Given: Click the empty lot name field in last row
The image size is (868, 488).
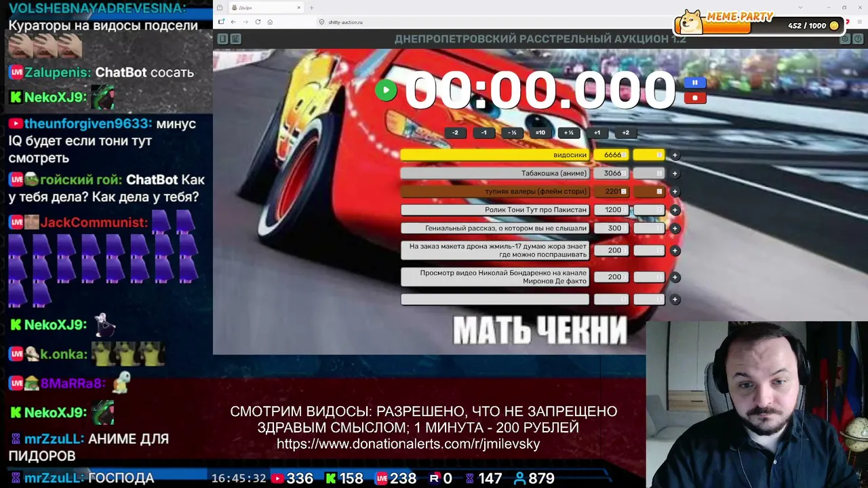Looking at the screenshot, I should point(495,300).
